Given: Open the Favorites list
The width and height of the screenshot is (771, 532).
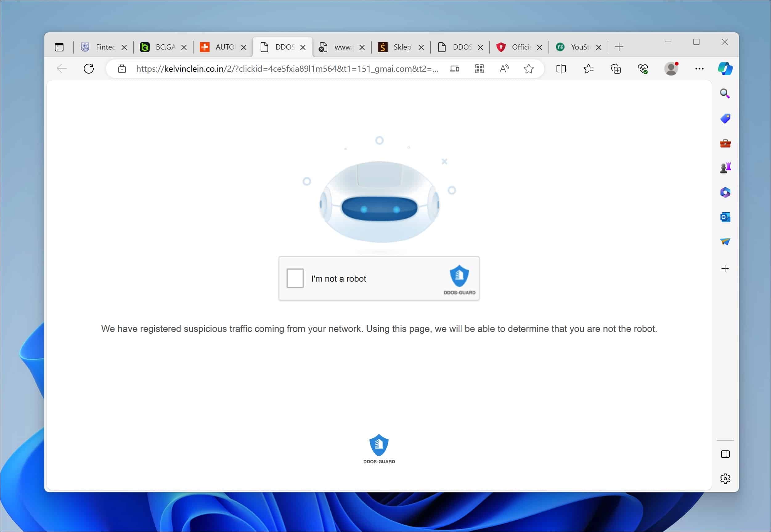Looking at the screenshot, I should tap(589, 69).
